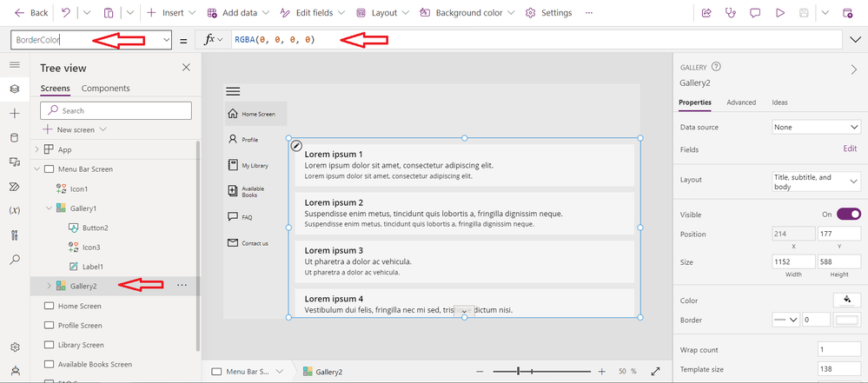Open the Data source dropdown
The image size is (868, 383).
pos(816,128)
